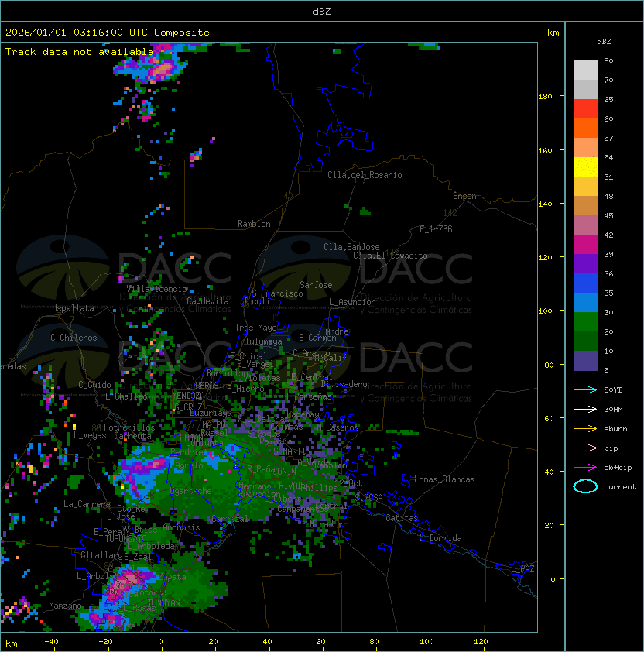
Task: Click the 30HM white arrow icon
Action: 585,409
